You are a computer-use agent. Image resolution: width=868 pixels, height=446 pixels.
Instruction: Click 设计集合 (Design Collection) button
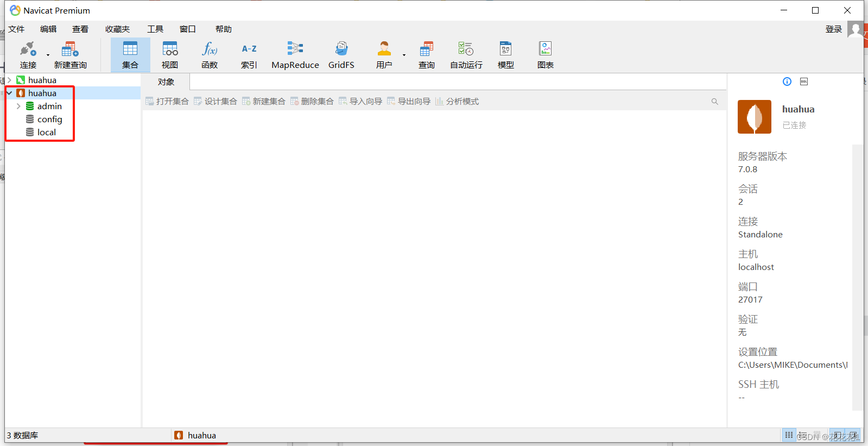coord(216,102)
